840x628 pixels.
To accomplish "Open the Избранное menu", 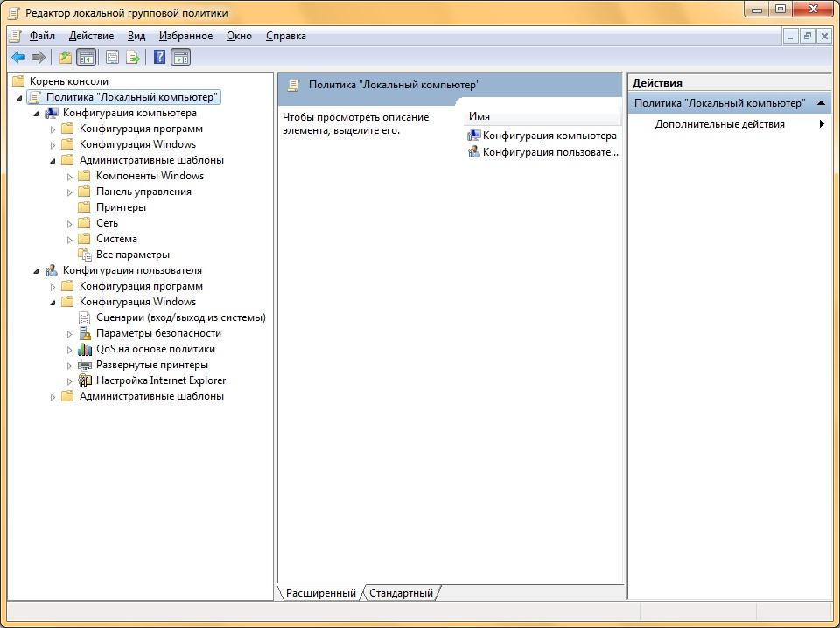I will [x=185, y=36].
